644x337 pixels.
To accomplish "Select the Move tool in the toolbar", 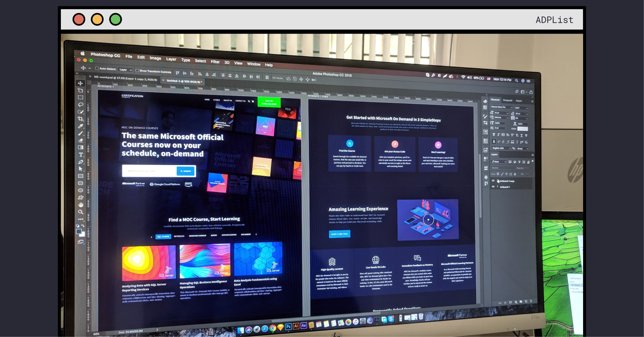I will pyautogui.click(x=80, y=83).
